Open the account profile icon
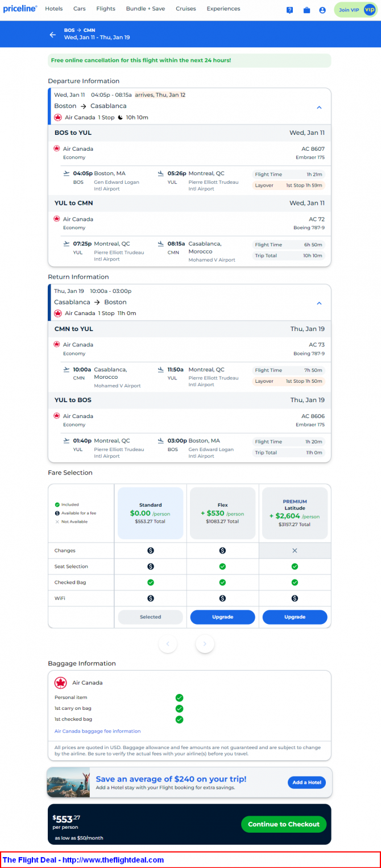 click(322, 10)
